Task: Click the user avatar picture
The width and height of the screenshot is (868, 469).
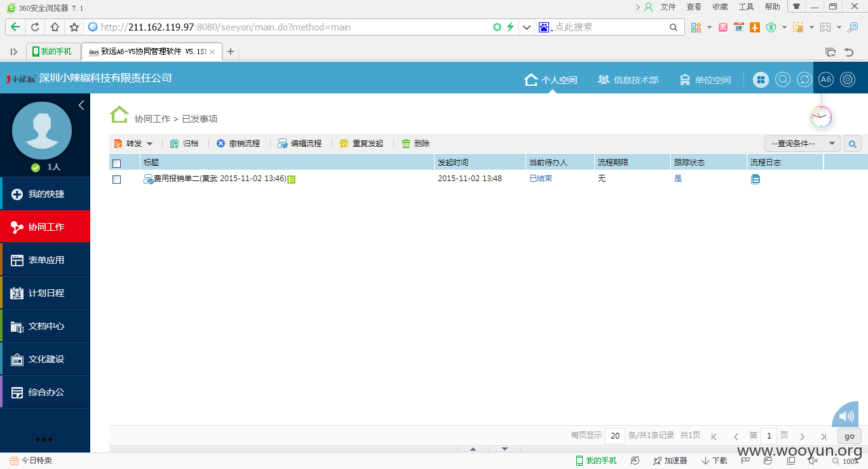Action: (42, 130)
